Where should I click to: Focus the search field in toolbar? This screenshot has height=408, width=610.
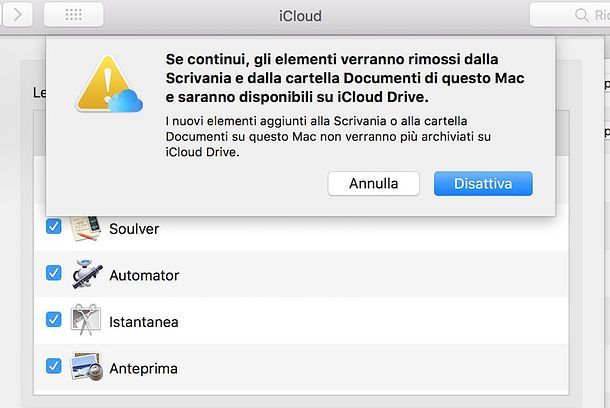tap(570, 15)
